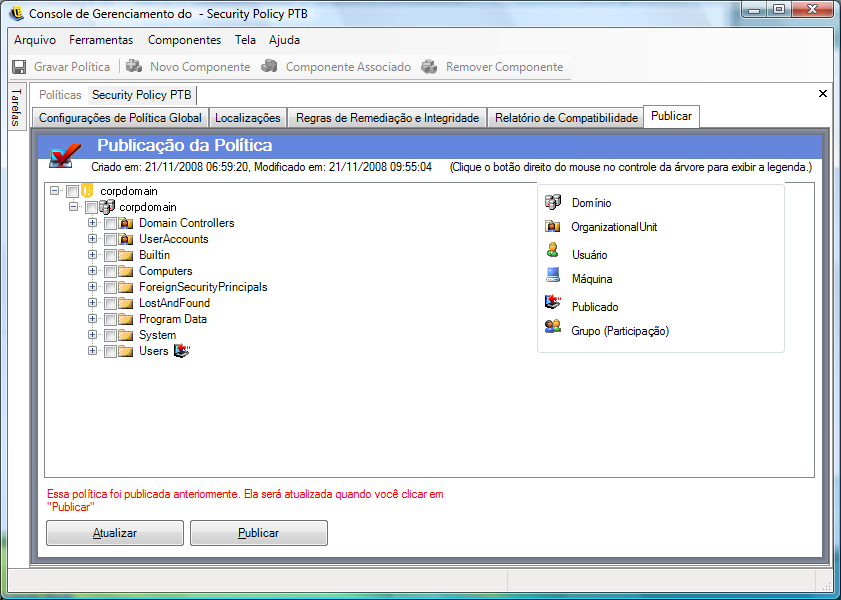841x600 pixels.
Task: Click the OrganizationalUnit legend icon
Action: 553,226
